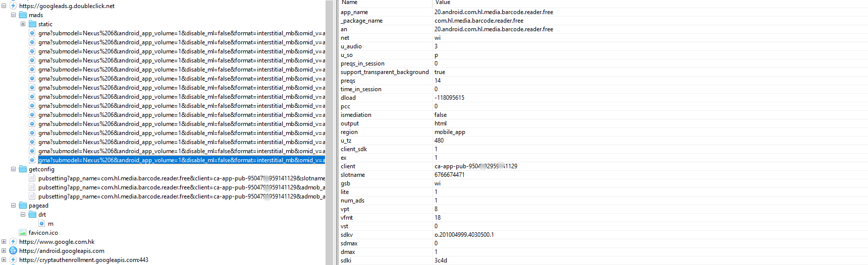Click the favicon.ico image file icon
868x265 pixels.
coord(23,233)
